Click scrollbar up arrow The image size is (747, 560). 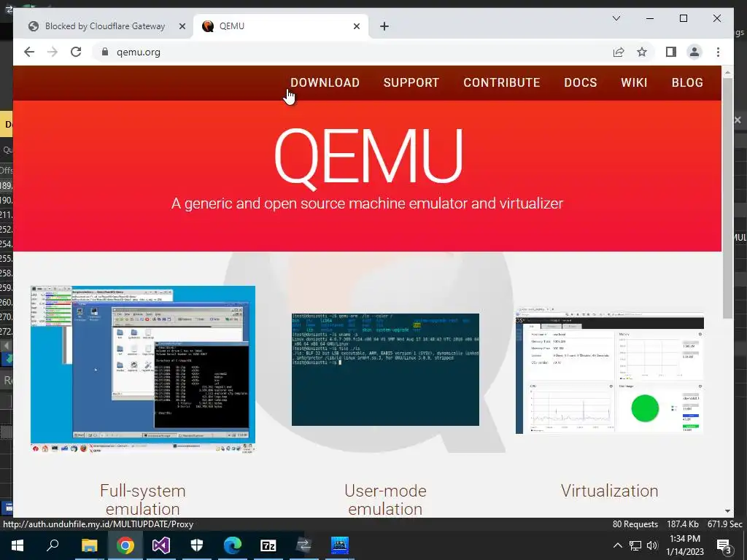pyautogui.click(x=727, y=72)
